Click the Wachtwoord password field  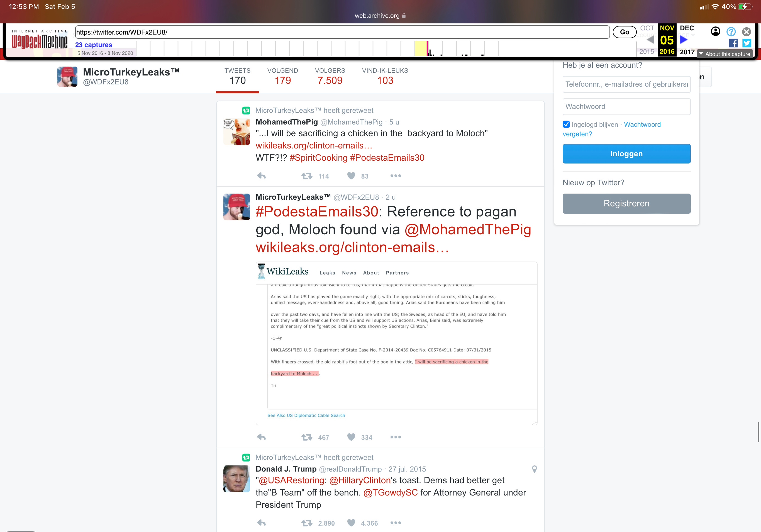pos(626,106)
